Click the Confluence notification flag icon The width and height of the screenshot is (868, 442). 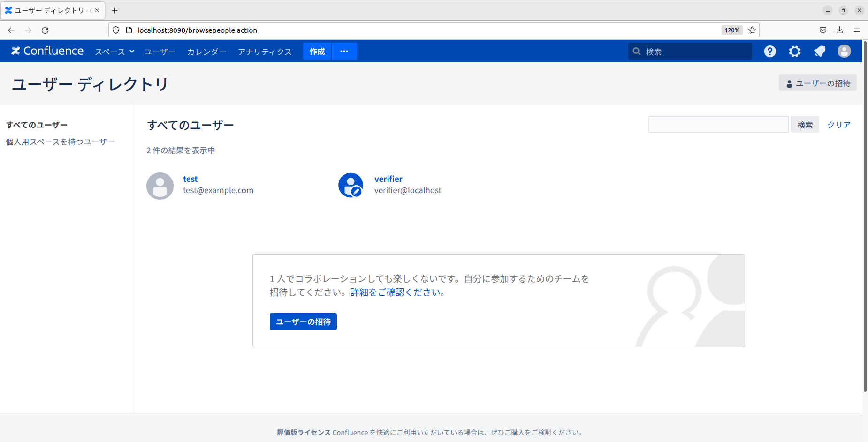(x=819, y=51)
